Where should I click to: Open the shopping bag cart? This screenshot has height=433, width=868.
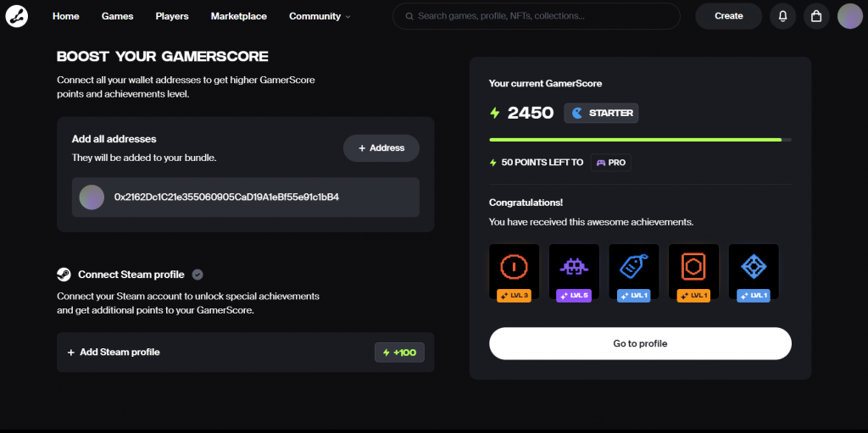(x=816, y=16)
